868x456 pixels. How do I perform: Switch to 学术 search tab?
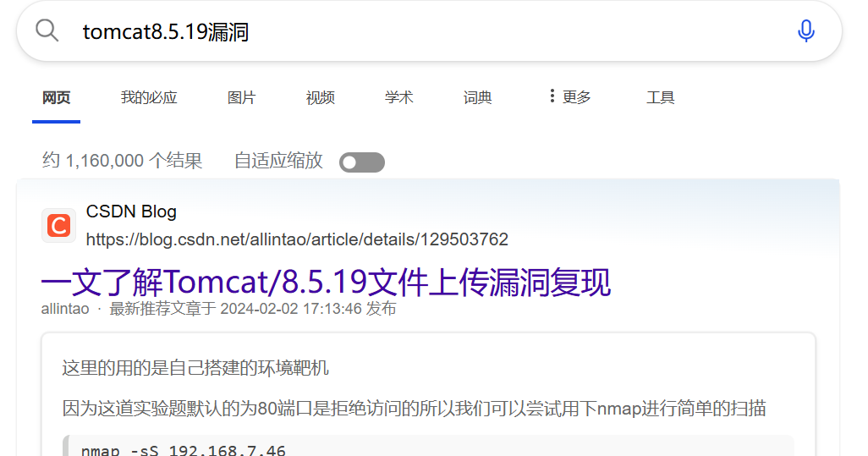click(399, 98)
